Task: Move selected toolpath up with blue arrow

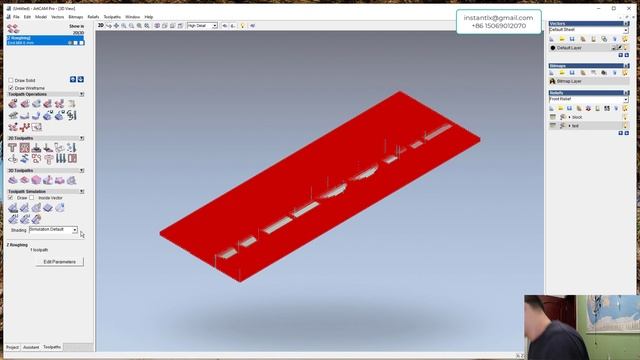Action: point(73,80)
